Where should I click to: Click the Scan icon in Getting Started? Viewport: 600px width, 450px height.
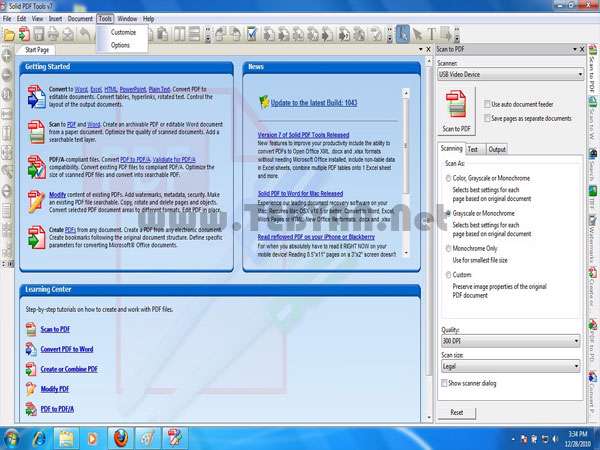[x=36, y=132]
